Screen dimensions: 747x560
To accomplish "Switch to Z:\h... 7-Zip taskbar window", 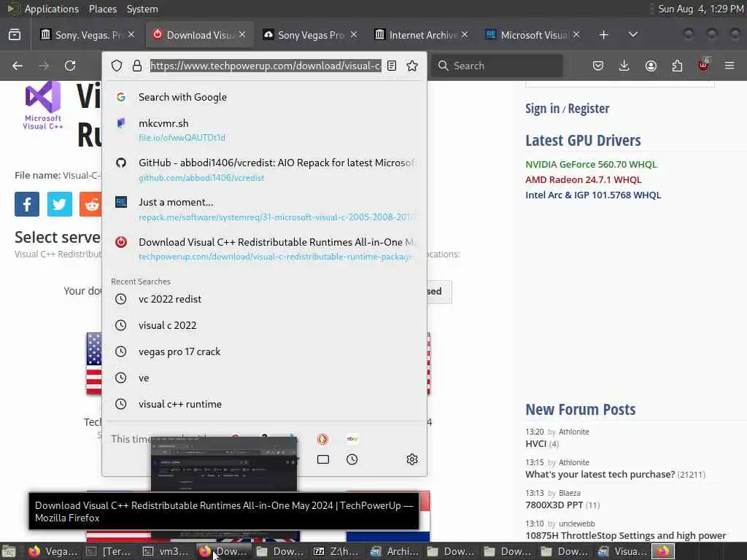I will tap(336, 551).
